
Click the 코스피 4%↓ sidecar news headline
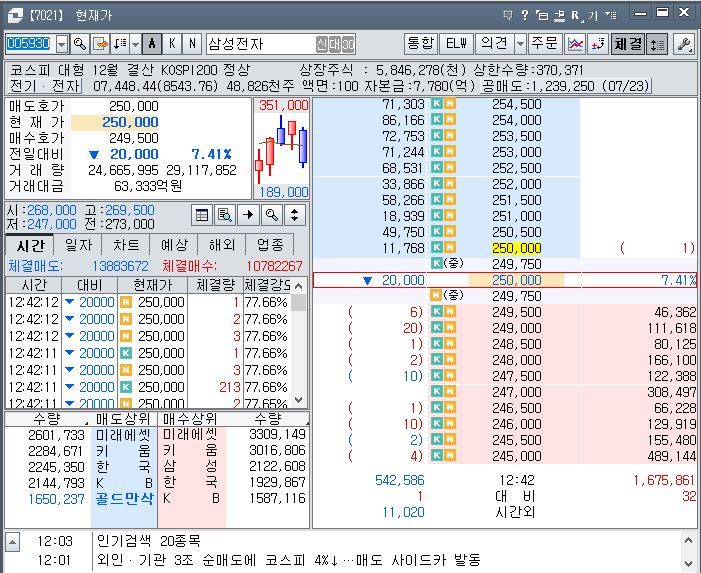[289, 560]
